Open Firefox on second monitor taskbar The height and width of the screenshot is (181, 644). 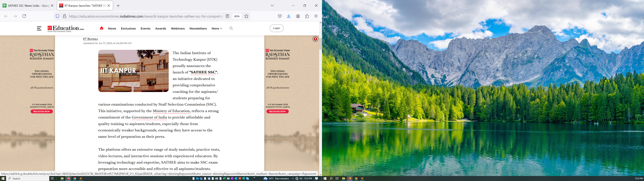click(350, 178)
